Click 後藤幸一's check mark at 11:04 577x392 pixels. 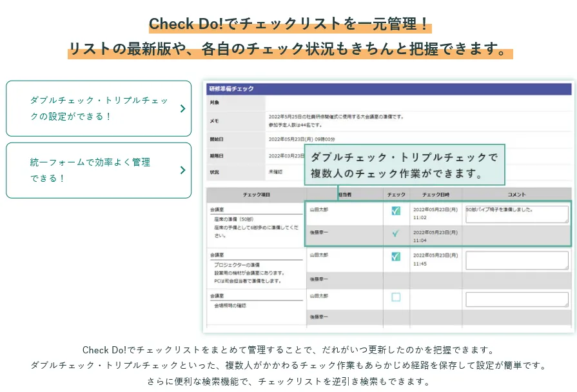(x=396, y=233)
